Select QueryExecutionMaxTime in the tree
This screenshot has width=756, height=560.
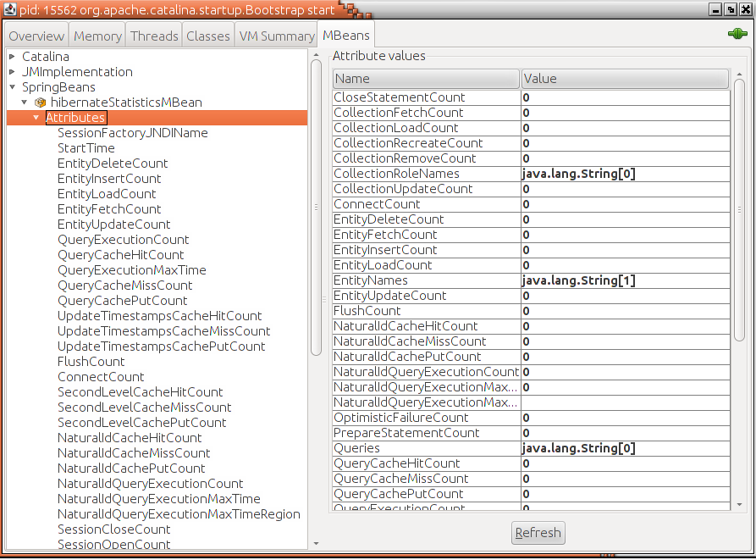point(131,270)
